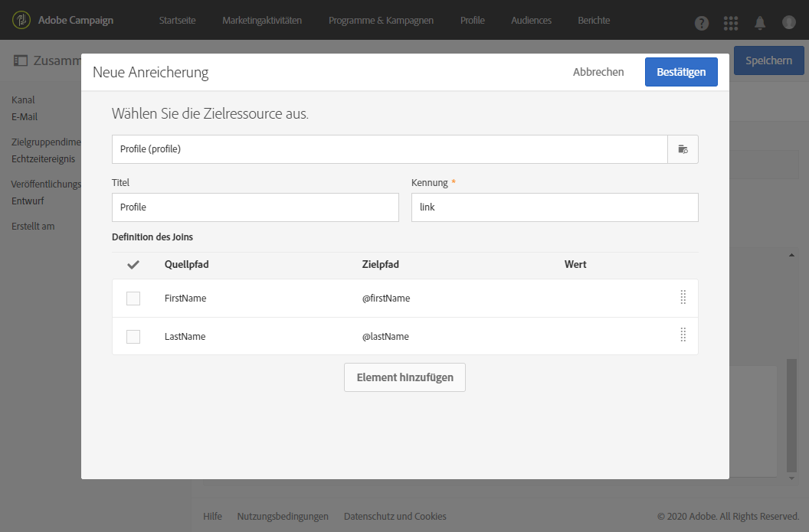Click the user profile avatar icon

[789, 23]
